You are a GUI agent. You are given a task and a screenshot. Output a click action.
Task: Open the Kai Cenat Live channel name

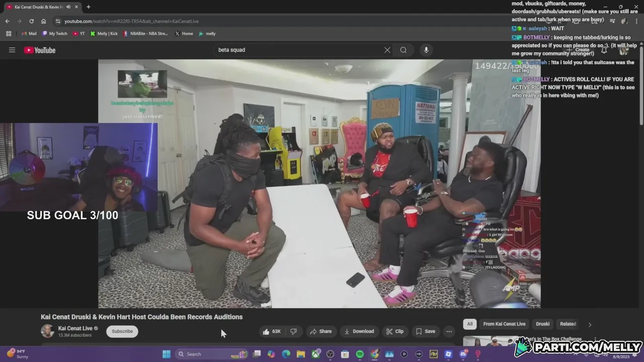[x=75, y=328]
